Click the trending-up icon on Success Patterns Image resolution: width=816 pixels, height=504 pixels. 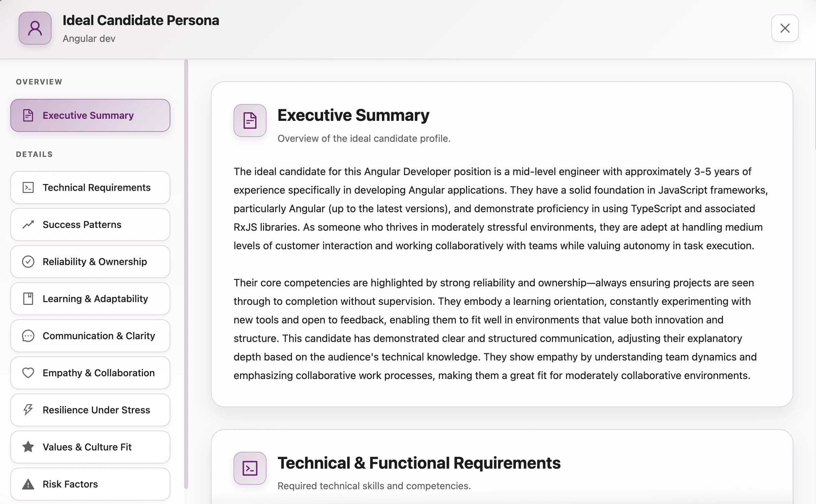click(x=28, y=225)
